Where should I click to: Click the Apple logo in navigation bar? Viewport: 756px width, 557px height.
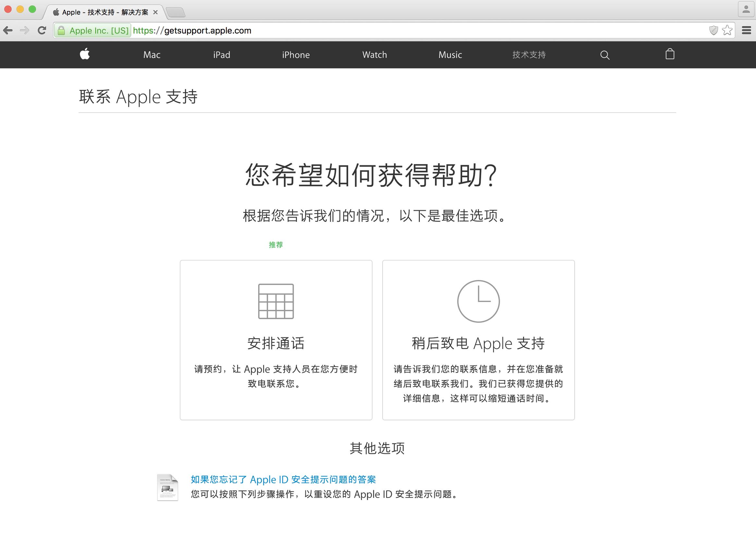pyautogui.click(x=85, y=54)
